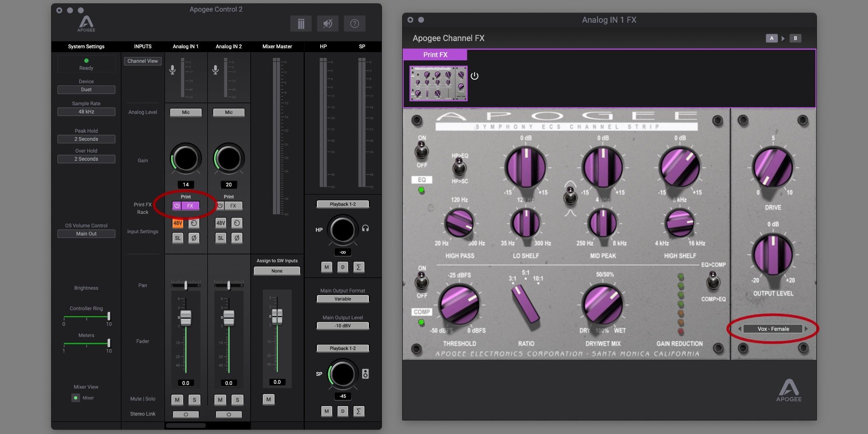Image resolution: width=868 pixels, height=434 pixels.
Task: Open Main Output Format dropdown showing Variable
Action: [343, 299]
